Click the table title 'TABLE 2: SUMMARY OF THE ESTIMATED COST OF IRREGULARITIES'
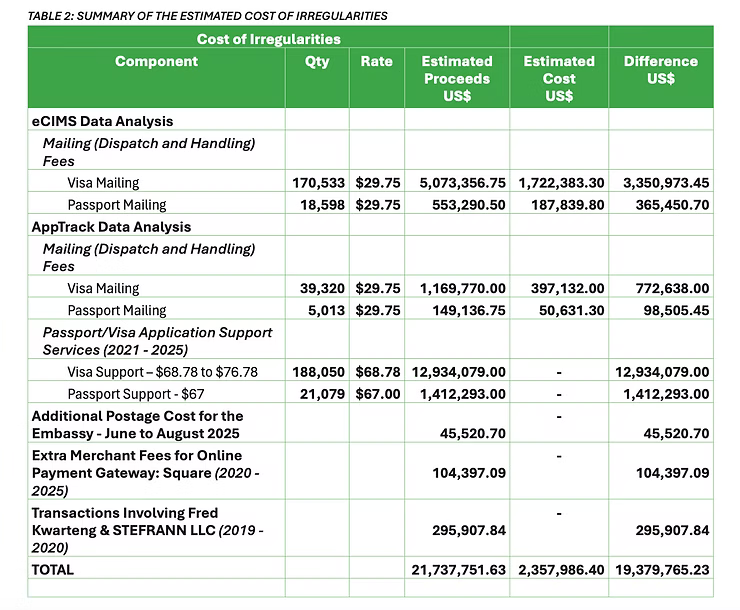740x610 pixels. click(208, 16)
